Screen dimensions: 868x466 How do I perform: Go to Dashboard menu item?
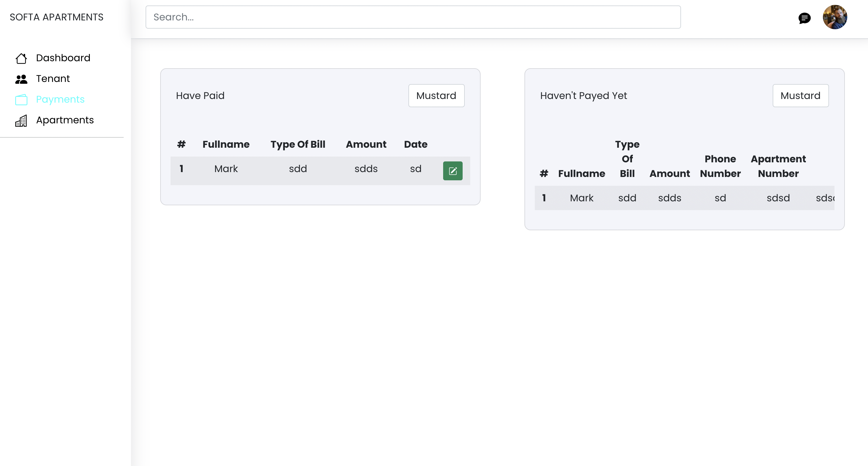pos(63,58)
